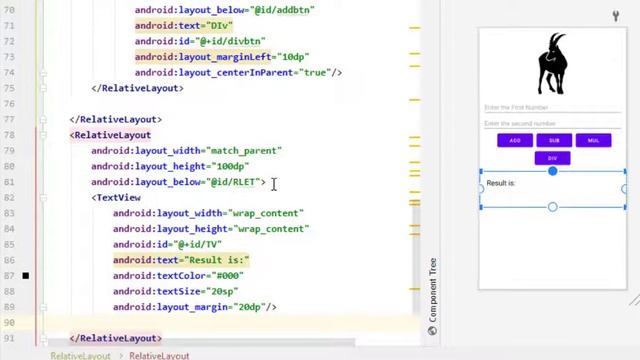Image resolution: width=640 pixels, height=360 pixels.
Task: Click the right-side constraint handle circle
Action: click(x=624, y=189)
